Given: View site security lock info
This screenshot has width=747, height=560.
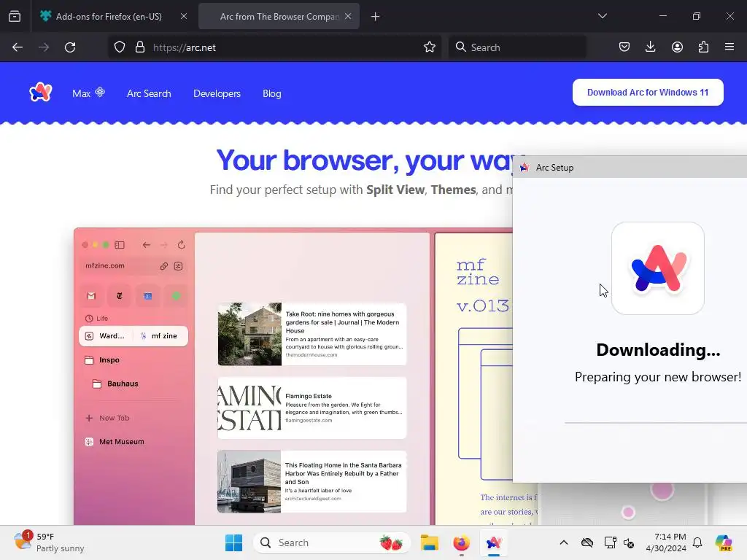Looking at the screenshot, I should (x=139, y=47).
